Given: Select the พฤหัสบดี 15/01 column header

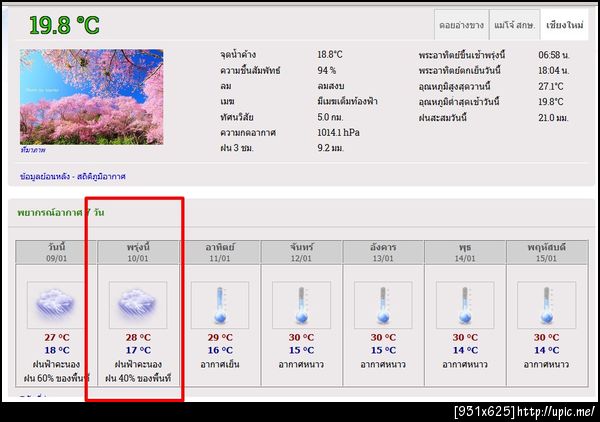Looking at the screenshot, I should coord(547,252).
